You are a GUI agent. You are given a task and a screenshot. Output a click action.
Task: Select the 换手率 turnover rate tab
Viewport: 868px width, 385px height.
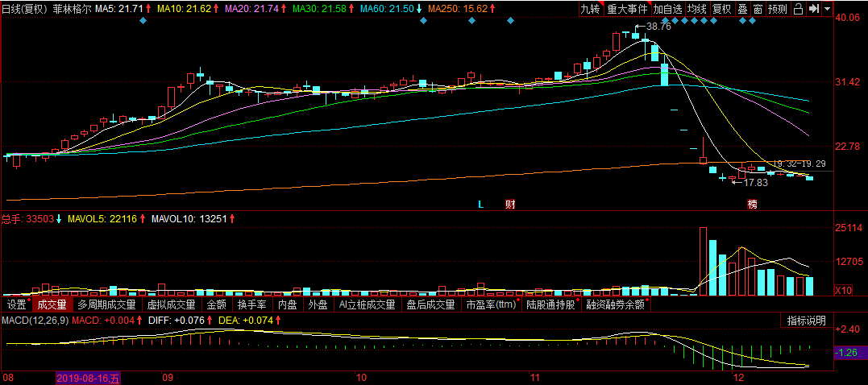(252, 304)
